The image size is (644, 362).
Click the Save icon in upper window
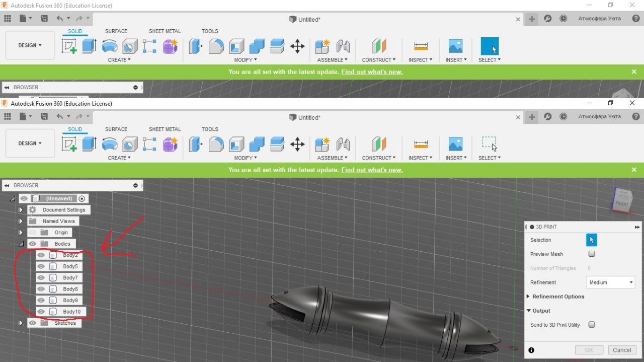point(44,19)
